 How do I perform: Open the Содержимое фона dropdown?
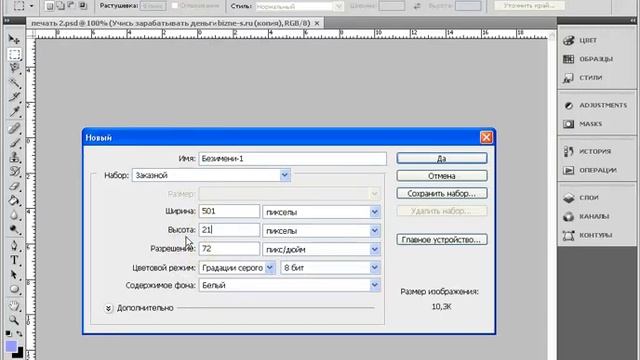click(x=290, y=285)
